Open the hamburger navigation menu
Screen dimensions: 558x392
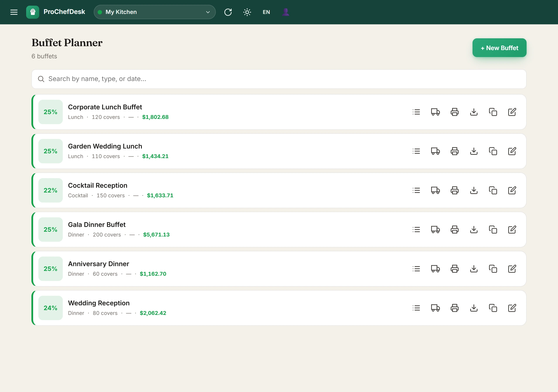[14, 12]
